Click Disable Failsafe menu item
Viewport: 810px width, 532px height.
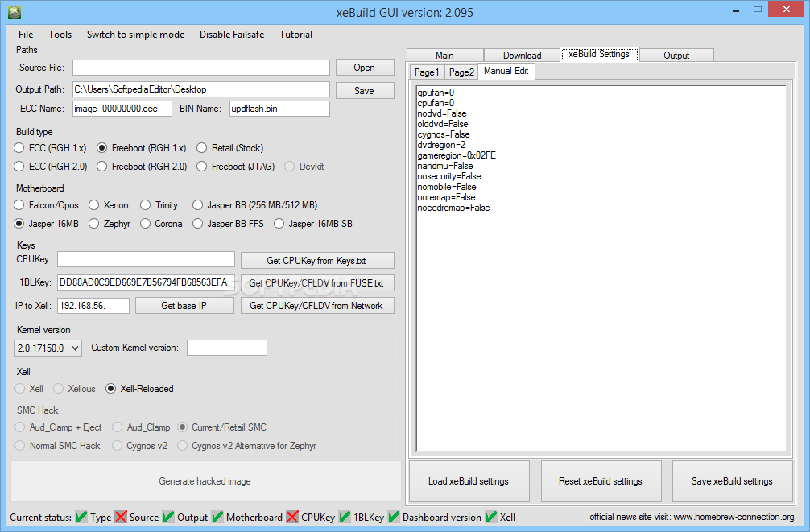point(232,34)
